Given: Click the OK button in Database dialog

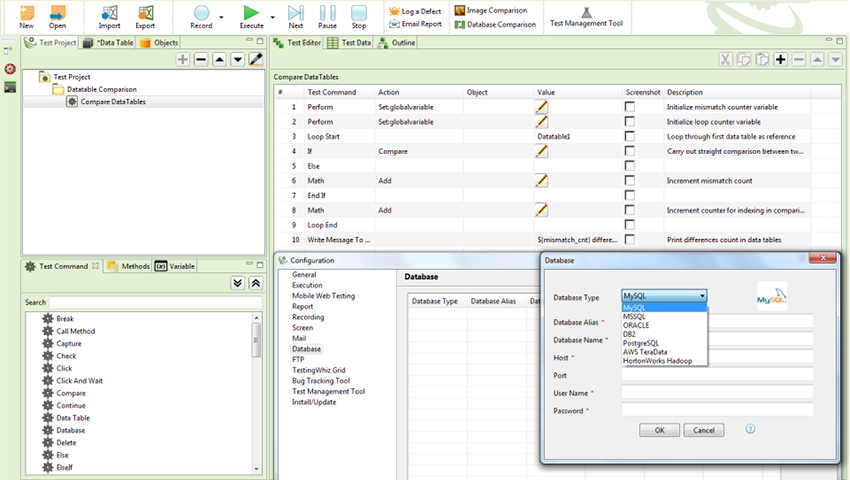Looking at the screenshot, I should tap(659, 430).
